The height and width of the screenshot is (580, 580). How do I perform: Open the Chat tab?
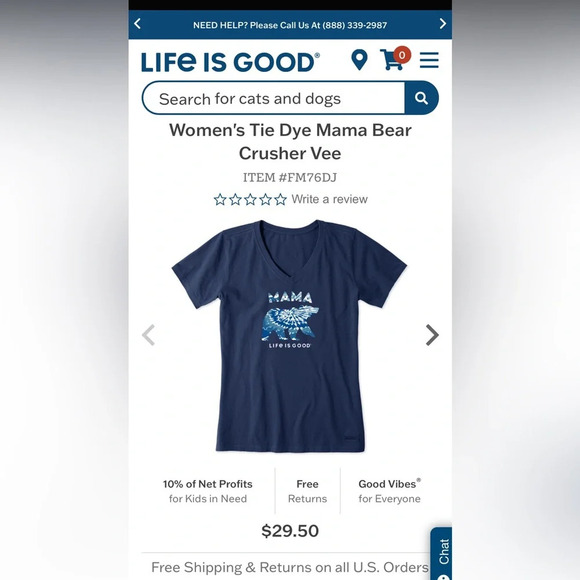pos(442,554)
